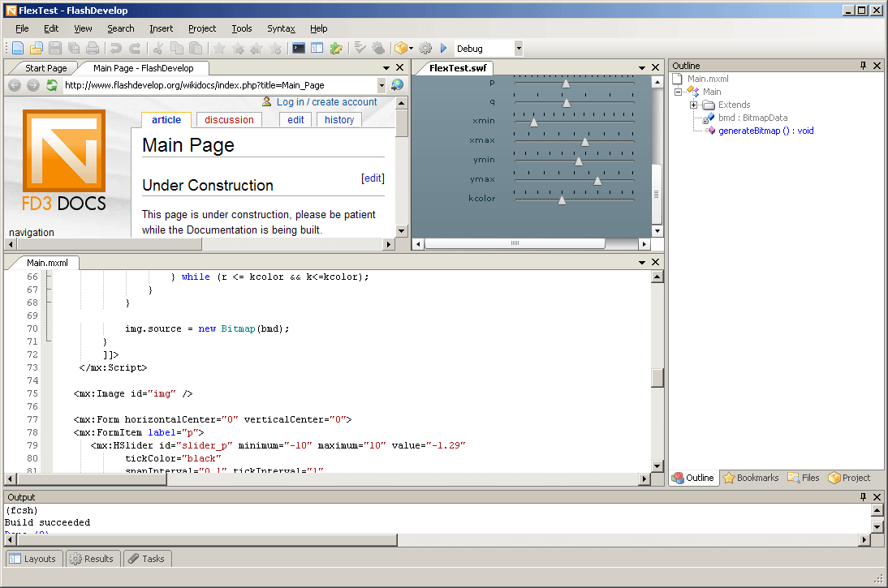Screen dimensions: 888x588
Task: Open the FlexTest.swf pane document list arrow
Action: [x=641, y=68]
